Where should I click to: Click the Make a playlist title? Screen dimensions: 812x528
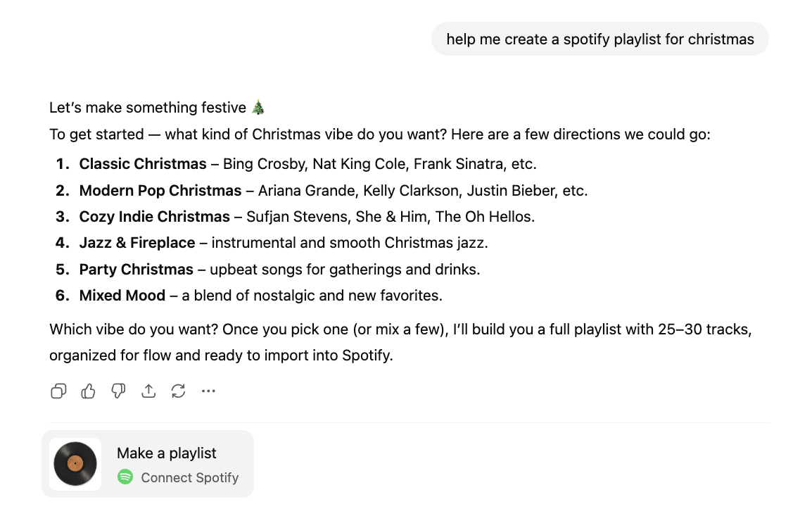click(166, 453)
